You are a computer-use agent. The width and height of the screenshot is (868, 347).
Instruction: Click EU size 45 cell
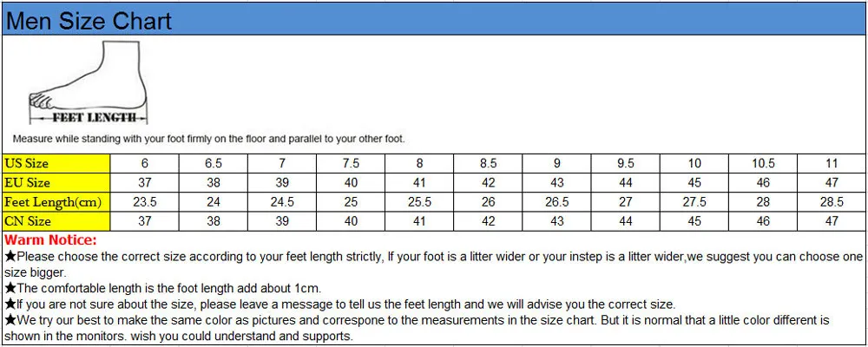tap(694, 183)
